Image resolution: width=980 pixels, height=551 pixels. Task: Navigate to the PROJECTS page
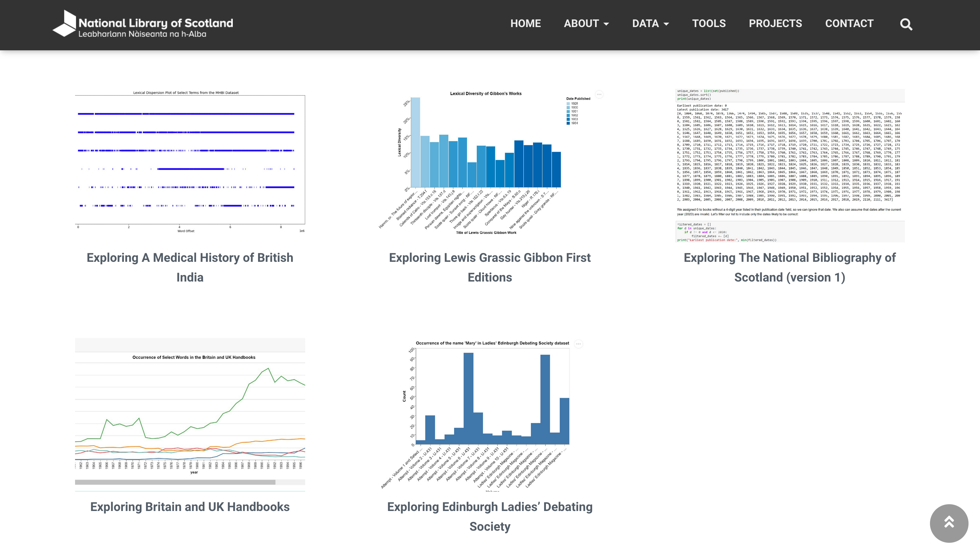click(x=775, y=24)
